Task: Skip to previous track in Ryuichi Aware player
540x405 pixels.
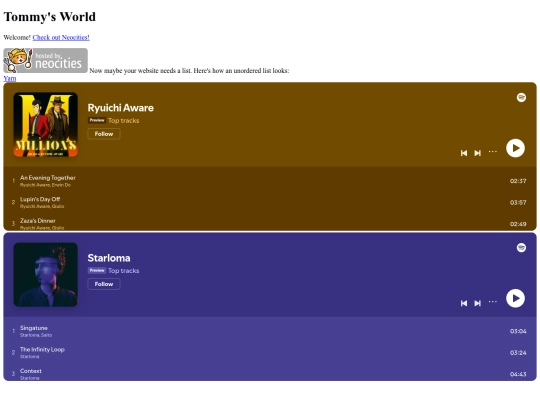Action: (x=464, y=153)
